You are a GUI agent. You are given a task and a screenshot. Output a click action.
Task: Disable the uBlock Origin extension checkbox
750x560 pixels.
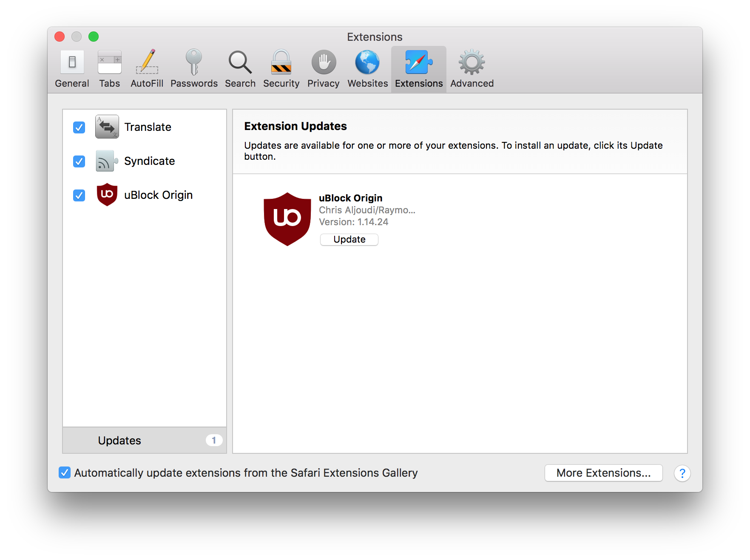click(x=79, y=195)
